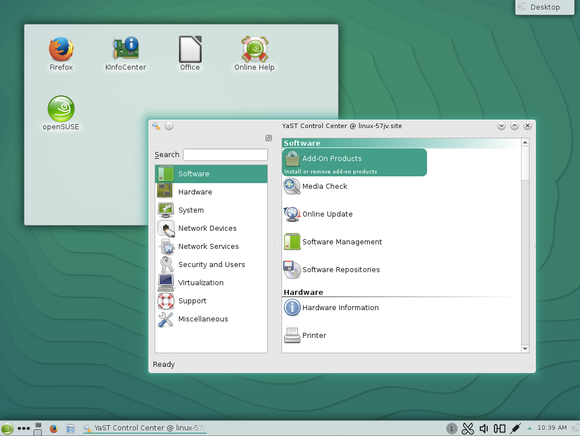Launch KInfoCenter from the desktop folder
Screen dimensions: 580x436
pyautogui.click(x=126, y=54)
